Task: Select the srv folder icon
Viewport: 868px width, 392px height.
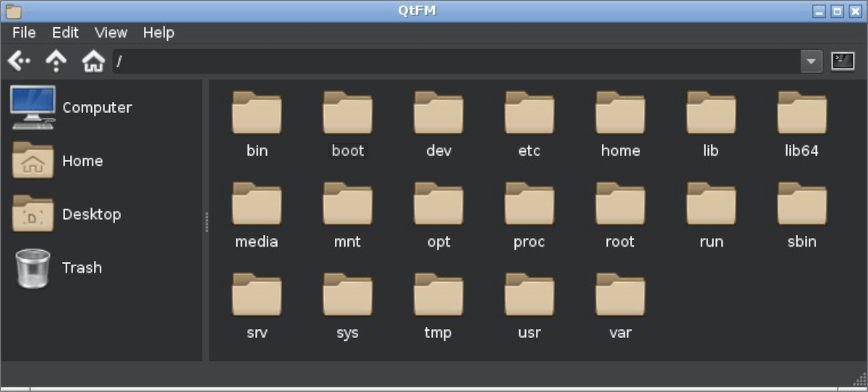Action: coord(257,295)
